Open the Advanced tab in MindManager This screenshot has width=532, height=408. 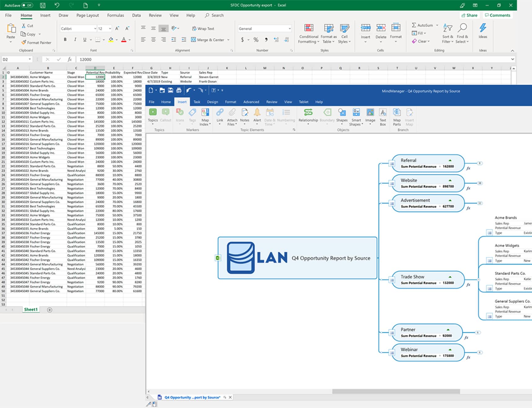click(x=251, y=102)
